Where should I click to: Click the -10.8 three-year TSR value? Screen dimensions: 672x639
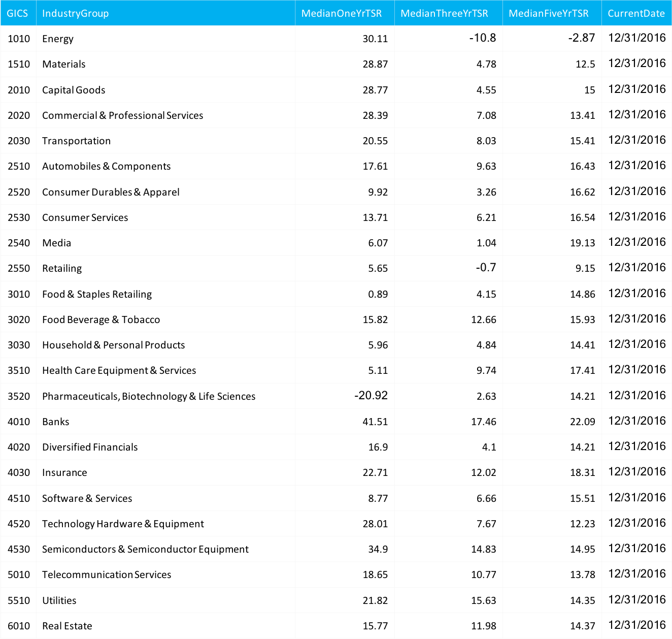[482, 38]
